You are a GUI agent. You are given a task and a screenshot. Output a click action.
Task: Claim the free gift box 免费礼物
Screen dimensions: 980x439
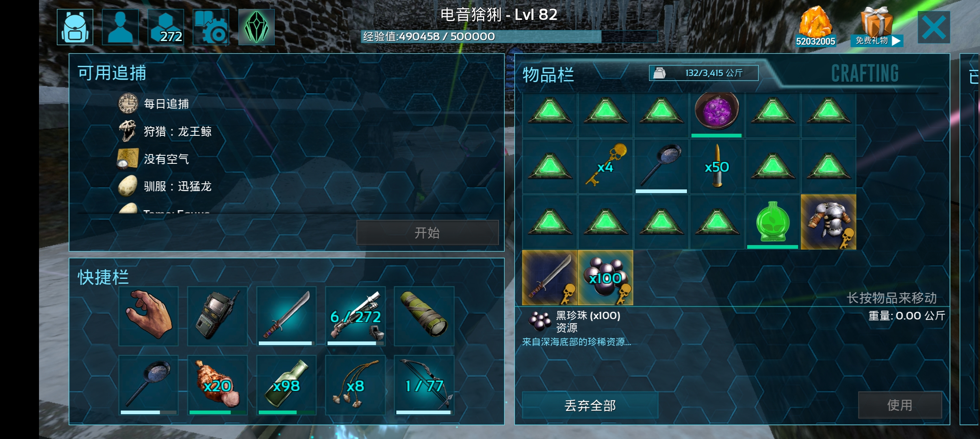pos(877,26)
